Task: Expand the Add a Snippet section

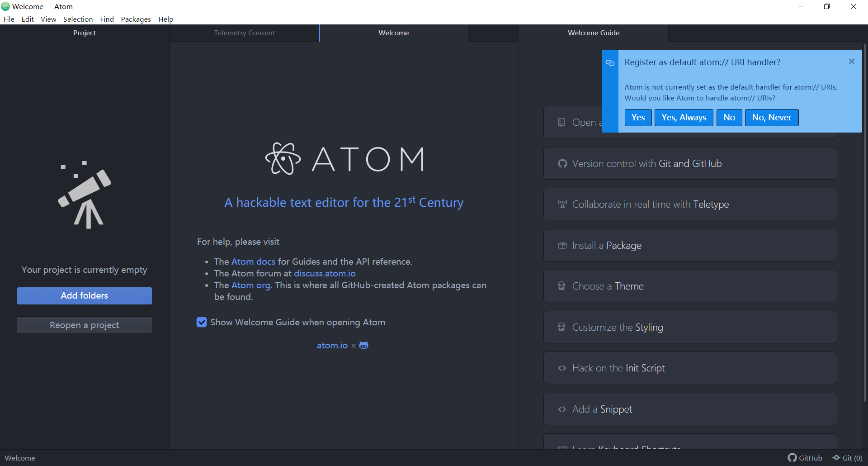Action: coord(690,409)
